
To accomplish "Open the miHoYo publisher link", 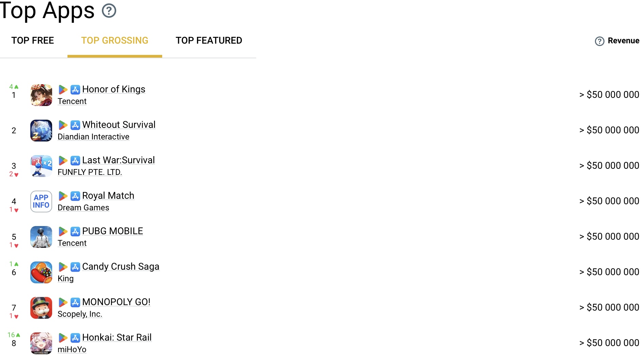I will point(72,349).
